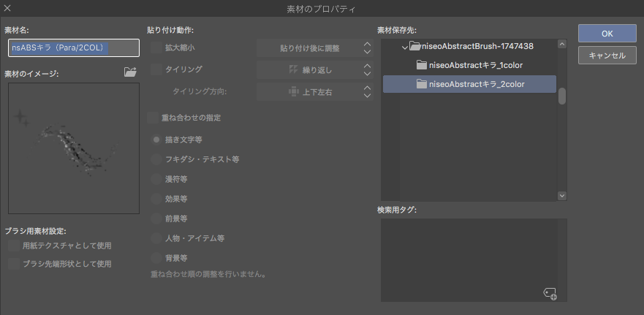
Task: Select the 漫符等 radio option
Action: tap(156, 179)
